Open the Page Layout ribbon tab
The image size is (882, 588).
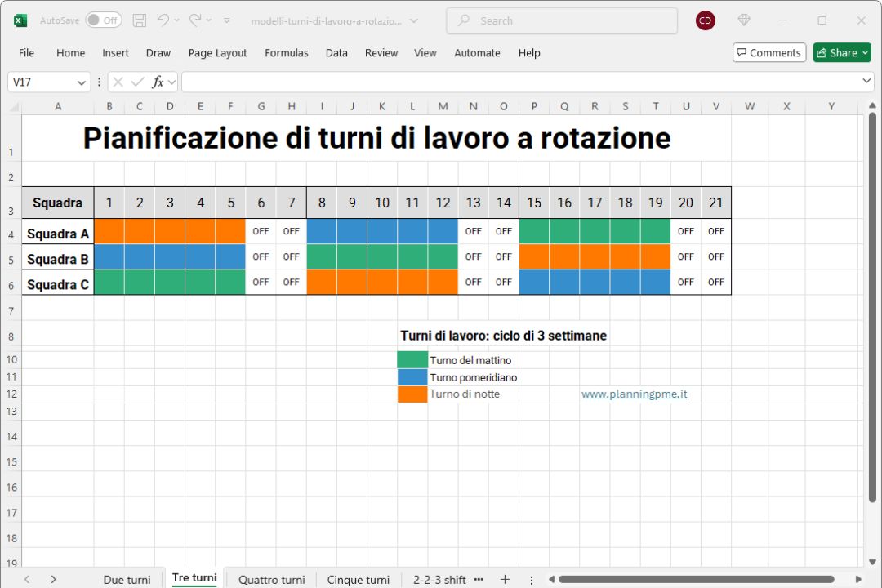coord(217,53)
